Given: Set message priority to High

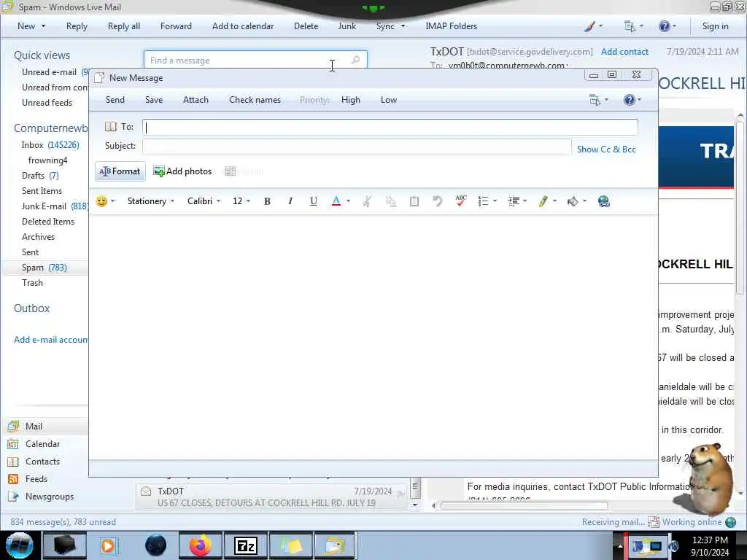Looking at the screenshot, I should 351,100.
